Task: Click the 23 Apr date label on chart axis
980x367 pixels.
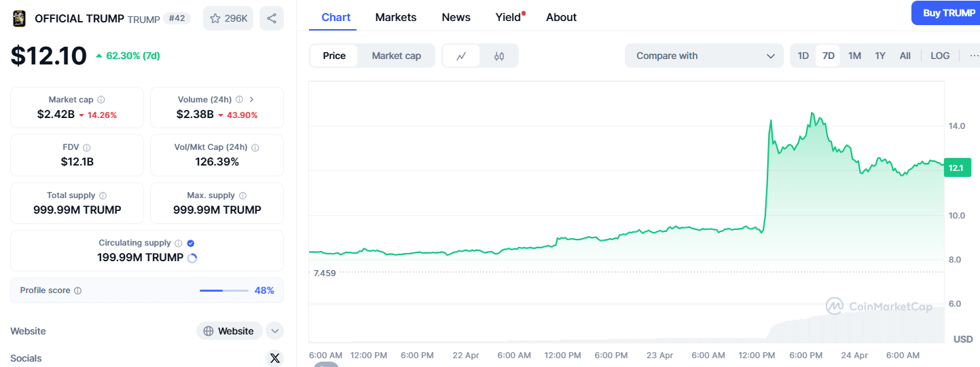Action: (659, 355)
